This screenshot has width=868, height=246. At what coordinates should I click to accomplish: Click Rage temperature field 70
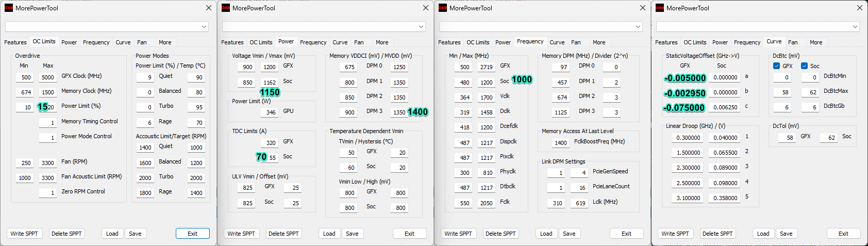pyautogui.click(x=196, y=123)
